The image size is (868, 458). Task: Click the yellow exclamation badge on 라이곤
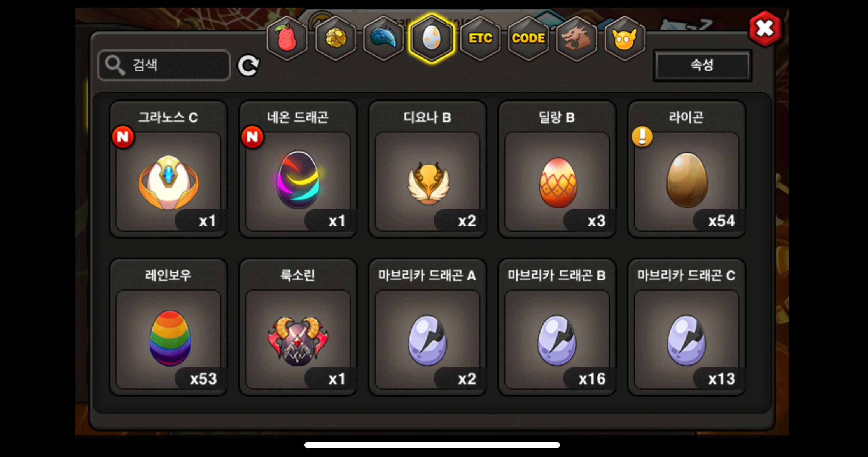pos(642,136)
